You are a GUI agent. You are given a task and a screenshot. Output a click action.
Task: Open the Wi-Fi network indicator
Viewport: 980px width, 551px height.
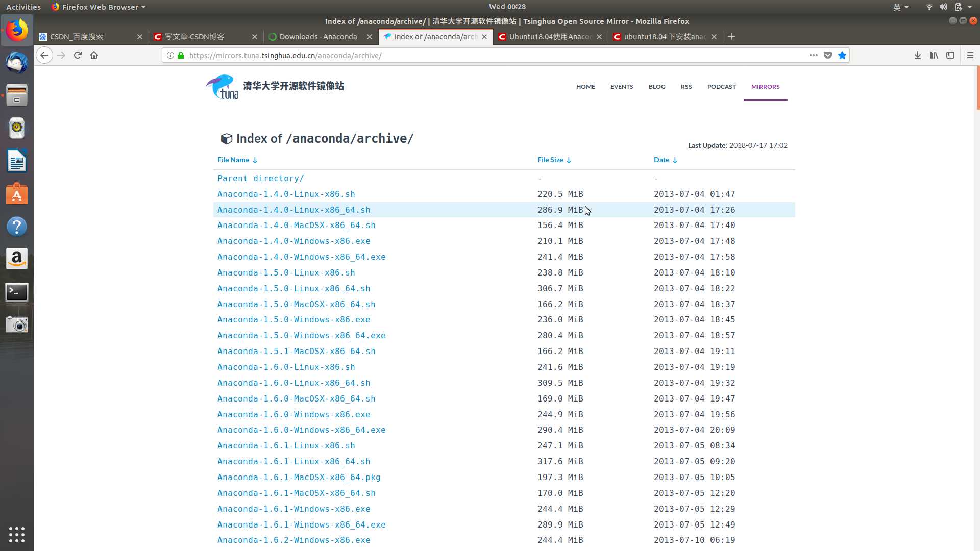point(929,7)
